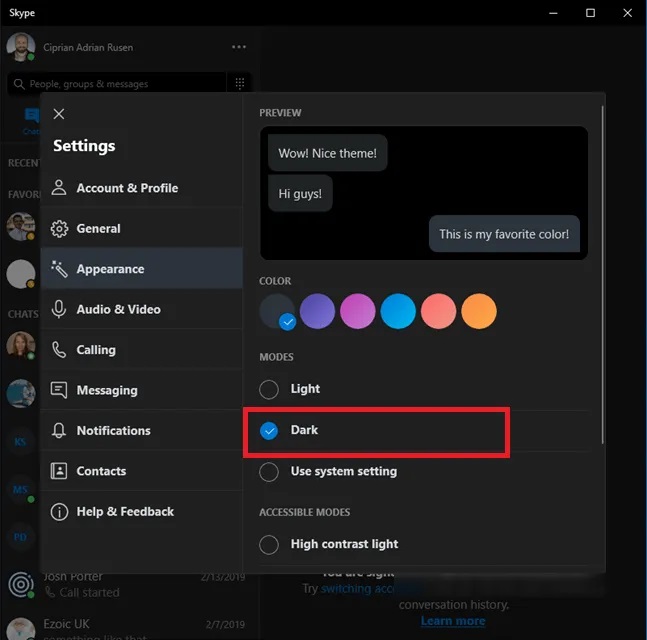The height and width of the screenshot is (640, 647).
Task: Click the People, groups & messages search field
Action: click(117, 83)
